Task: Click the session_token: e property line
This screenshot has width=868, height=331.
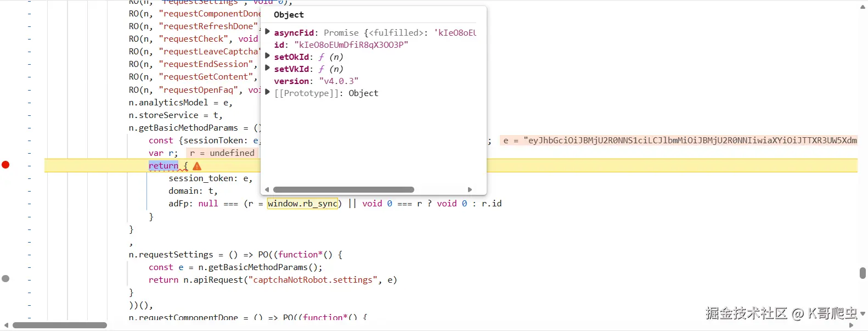Action: [211, 178]
